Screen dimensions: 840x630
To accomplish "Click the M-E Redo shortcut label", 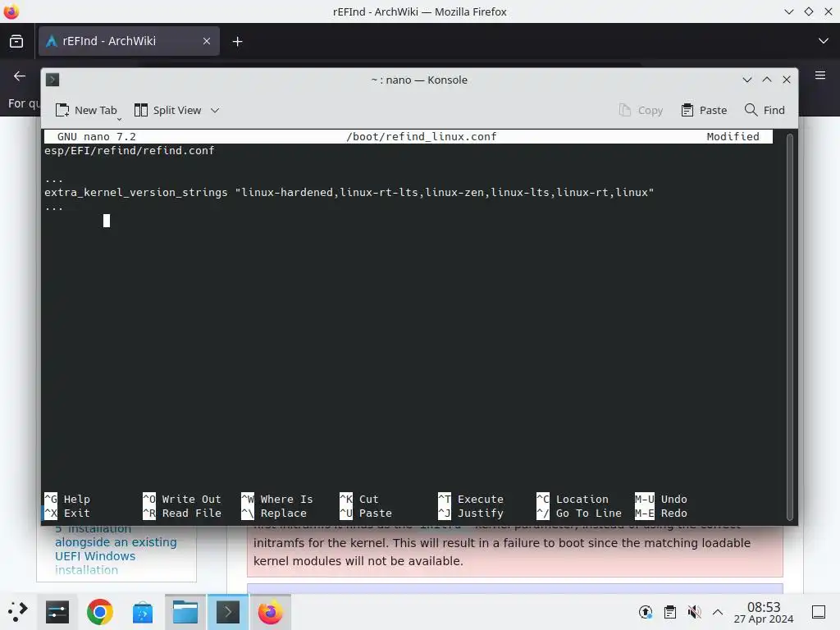I will coord(661,514).
